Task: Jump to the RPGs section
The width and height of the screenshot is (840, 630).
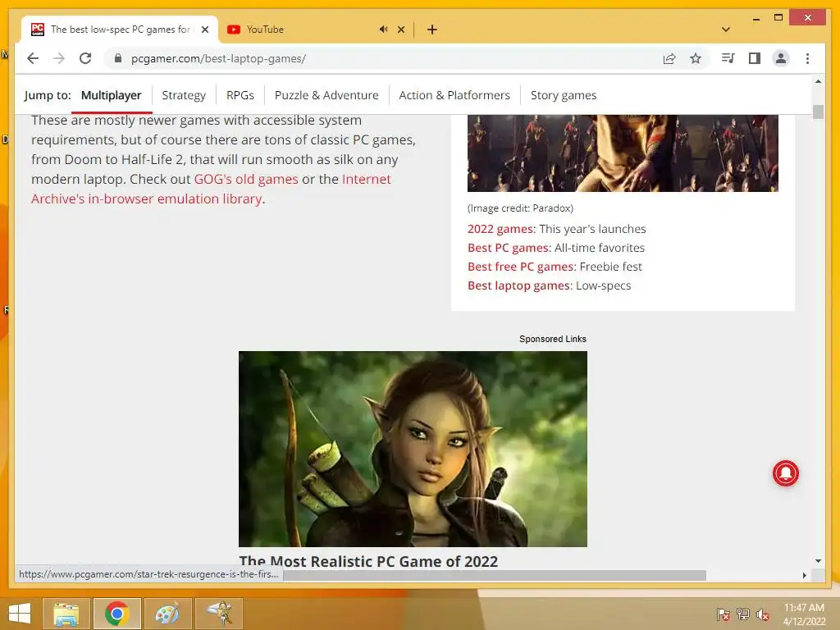Action: click(240, 95)
